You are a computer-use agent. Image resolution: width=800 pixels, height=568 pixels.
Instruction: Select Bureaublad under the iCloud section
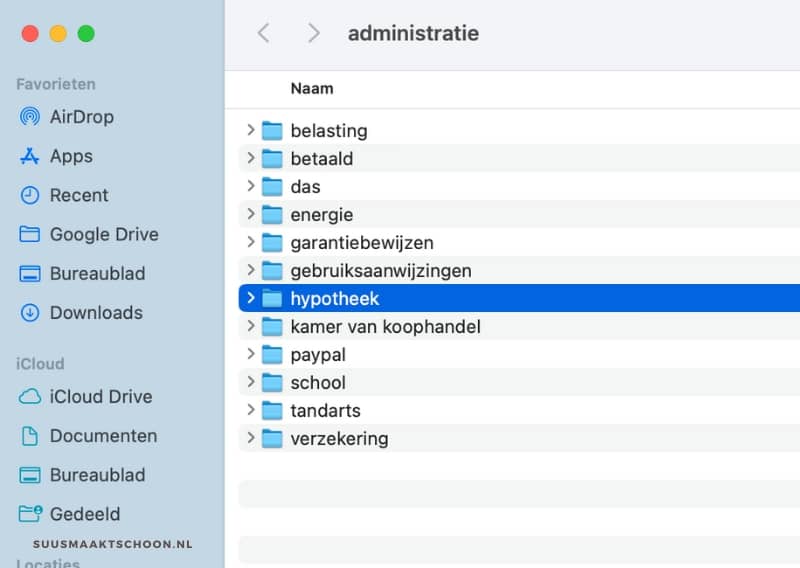coord(97,475)
